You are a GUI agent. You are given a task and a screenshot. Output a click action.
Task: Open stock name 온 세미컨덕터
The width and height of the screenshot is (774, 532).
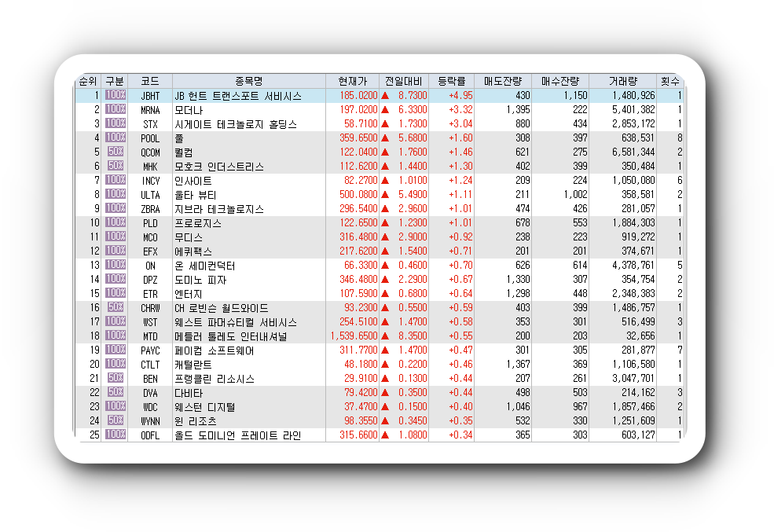click(205, 266)
